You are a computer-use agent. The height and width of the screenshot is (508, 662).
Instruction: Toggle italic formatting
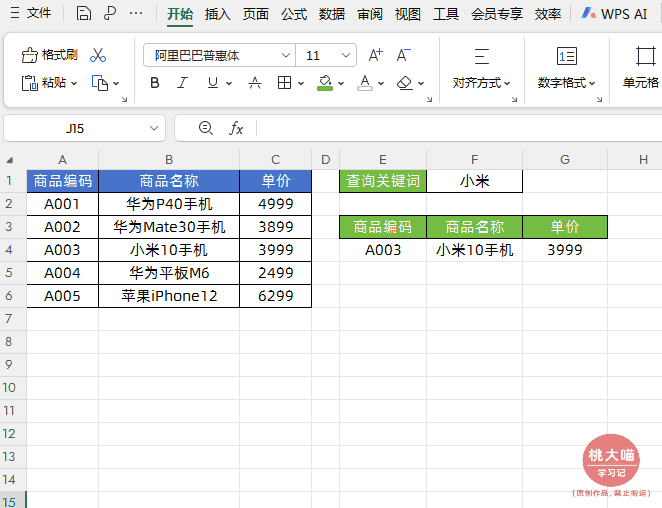click(182, 83)
